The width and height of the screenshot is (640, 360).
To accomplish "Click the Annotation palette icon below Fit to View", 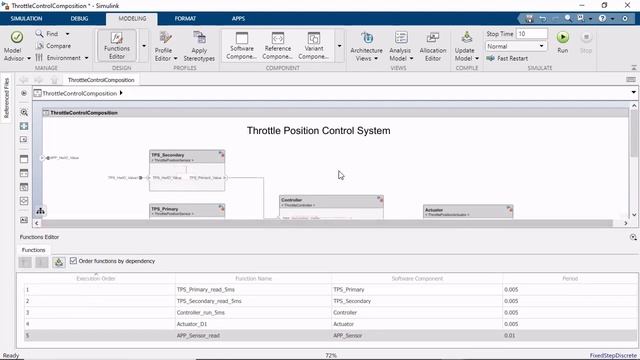I will 24,139.
